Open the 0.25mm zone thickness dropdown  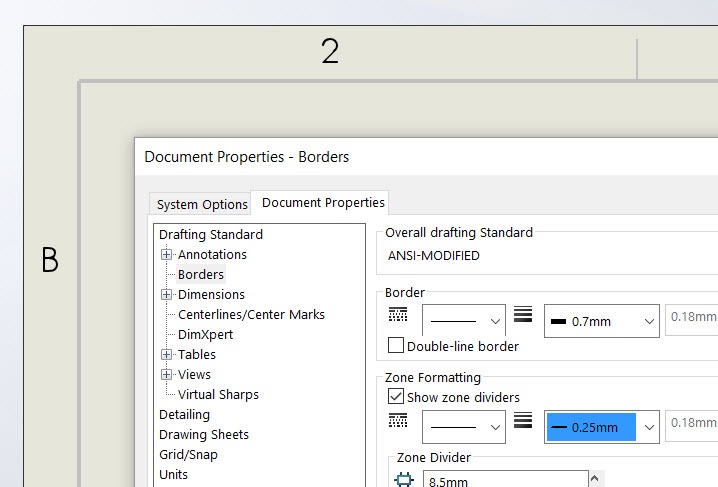pos(602,427)
